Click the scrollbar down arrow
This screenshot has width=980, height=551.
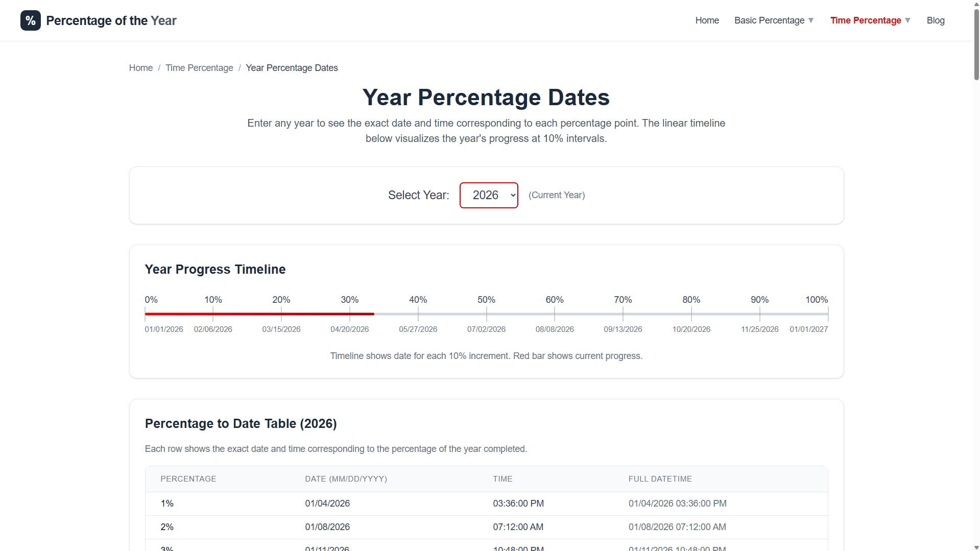(x=976, y=547)
